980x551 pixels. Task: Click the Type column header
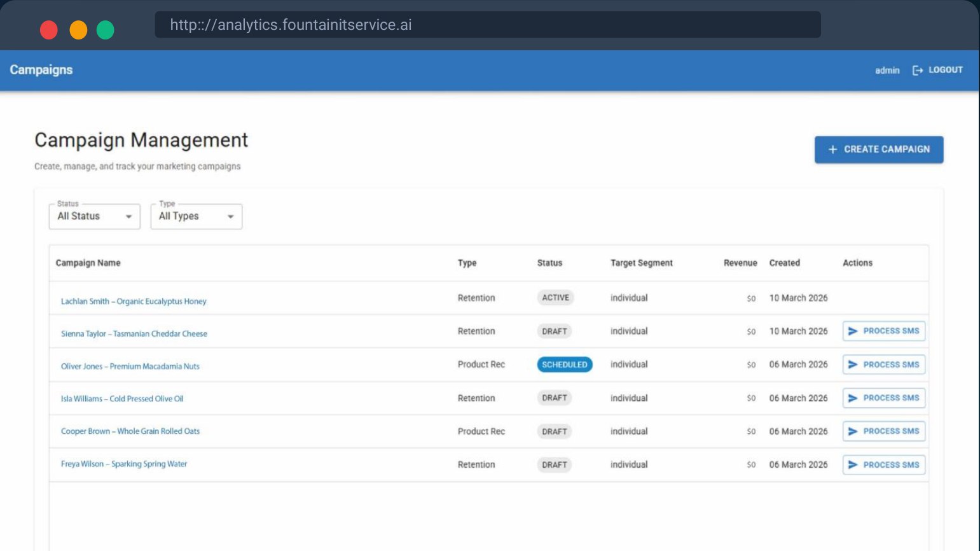(x=467, y=263)
